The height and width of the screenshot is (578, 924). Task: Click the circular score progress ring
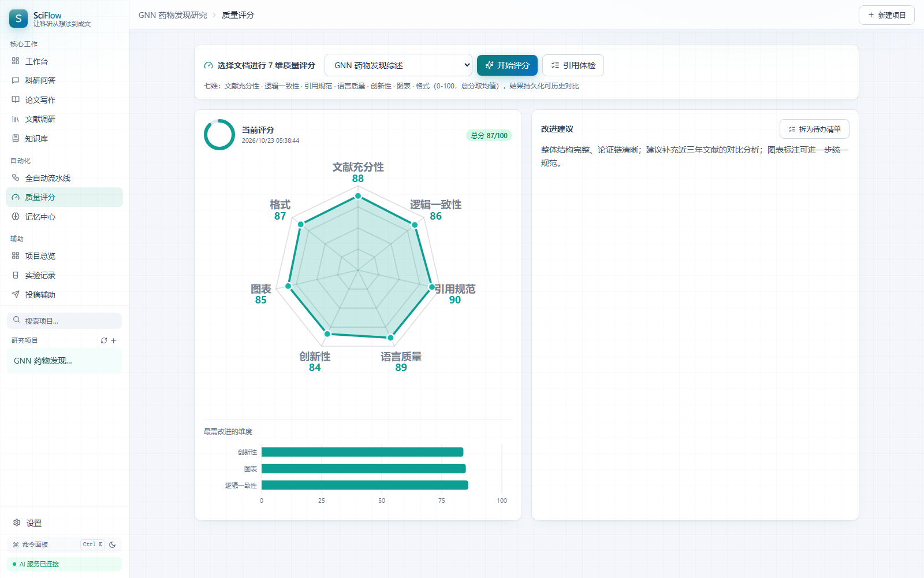[219, 135]
